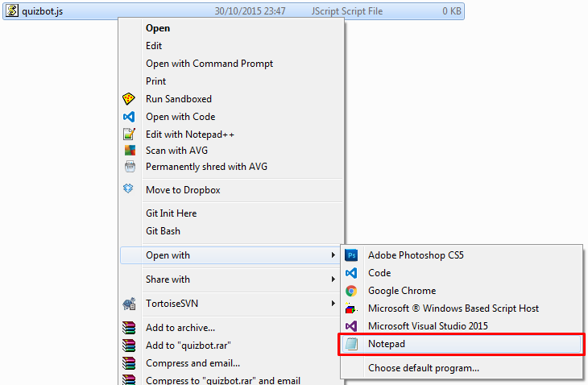Click the TortoiseSVN turtle icon
This screenshot has height=385, width=588.
tap(129, 304)
